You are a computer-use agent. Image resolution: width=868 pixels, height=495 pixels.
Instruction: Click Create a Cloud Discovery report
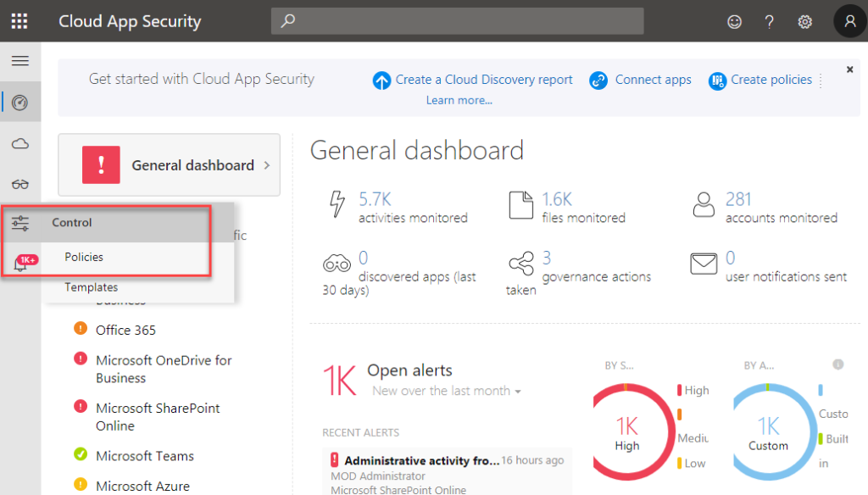pyautogui.click(x=483, y=80)
